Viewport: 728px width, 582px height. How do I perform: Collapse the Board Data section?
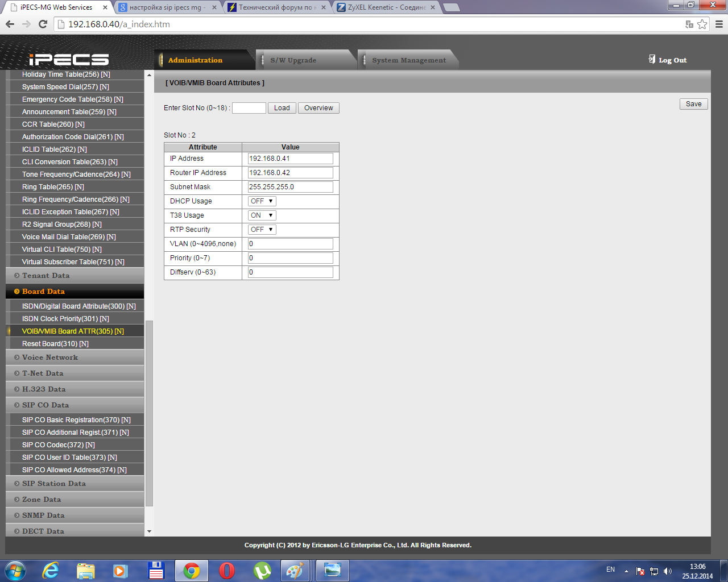(x=43, y=292)
